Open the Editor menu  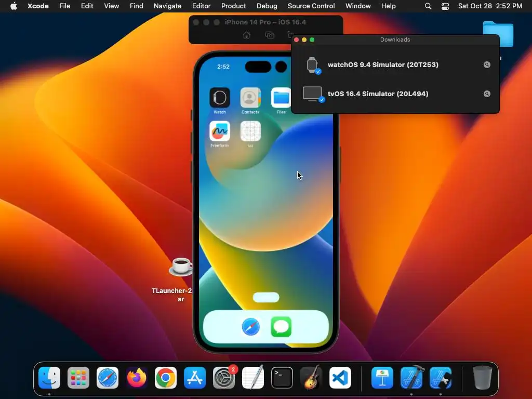pos(201,6)
